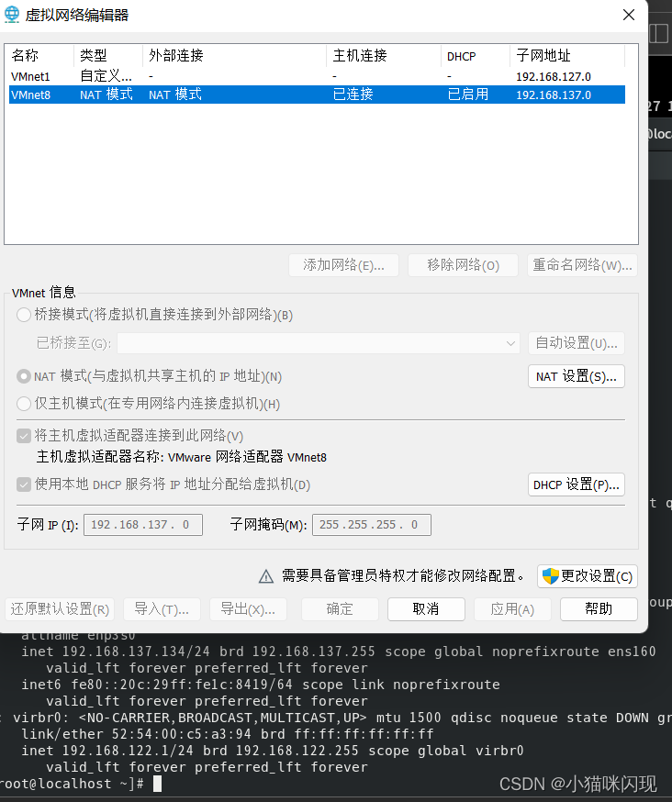The width and height of the screenshot is (672, 802).
Task: Click the 导出(X)... button
Action: [248, 609]
